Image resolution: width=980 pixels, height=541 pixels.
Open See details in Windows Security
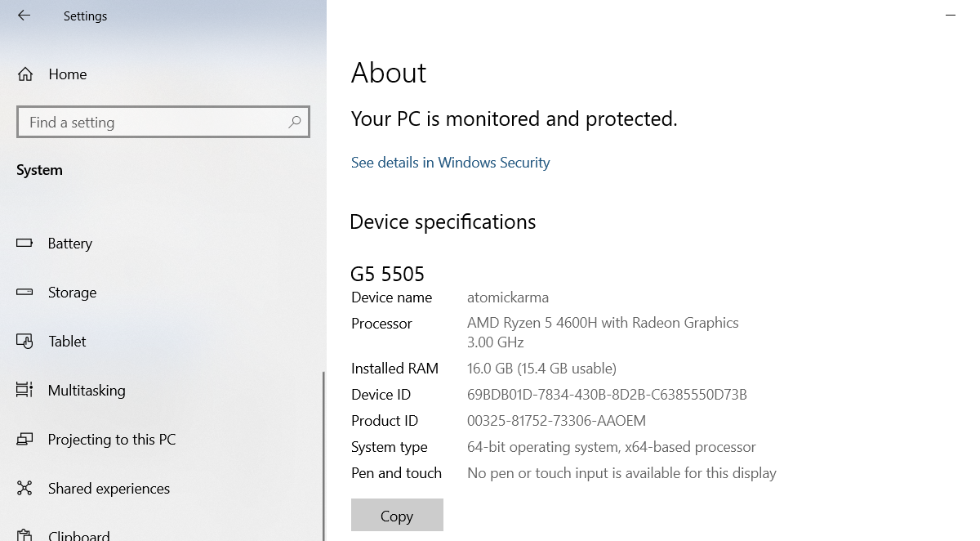click(x=450, y=162)
